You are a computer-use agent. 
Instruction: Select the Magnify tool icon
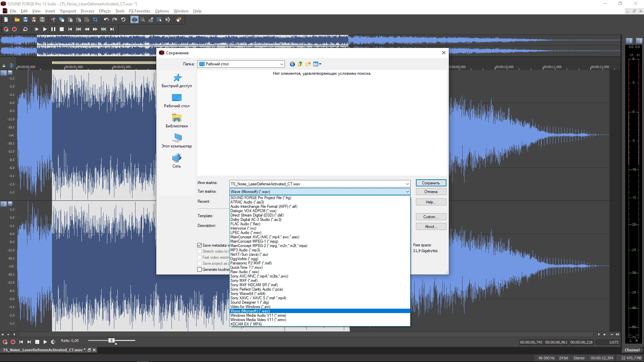[143, 20]
